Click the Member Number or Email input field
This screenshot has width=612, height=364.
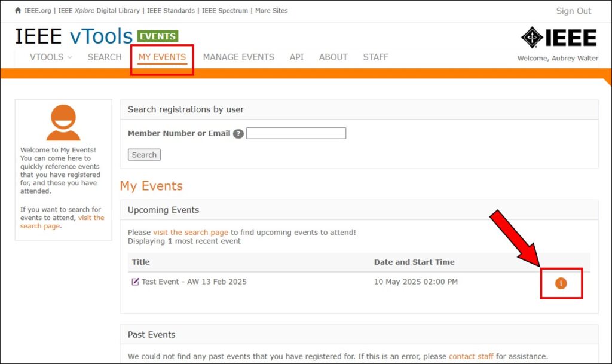296,133
